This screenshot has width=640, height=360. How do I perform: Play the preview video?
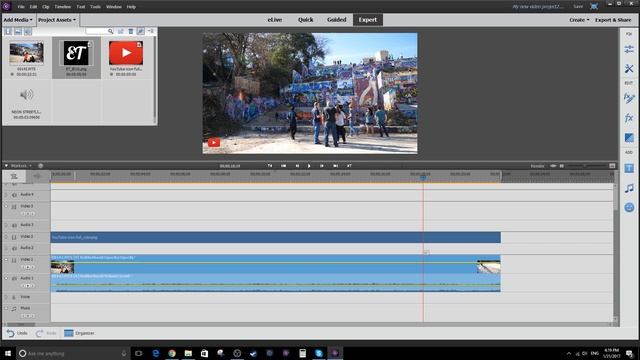pyautogui.click(x=309, y=166)
